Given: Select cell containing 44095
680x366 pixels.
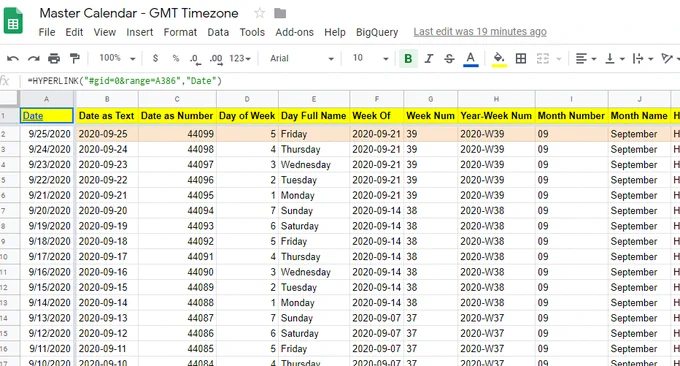Looking at the screenshot, I should [177, 196].
